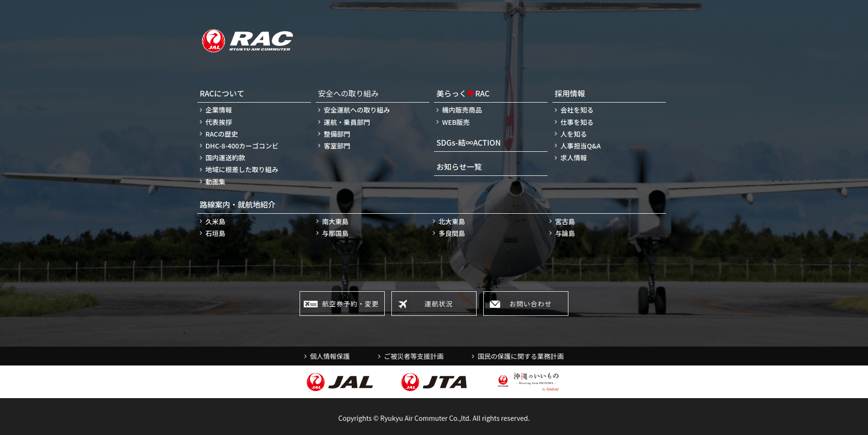Open the お知らせ一覧 news list
The height and width of the screenshot is (435, 868).
[459, 167]
